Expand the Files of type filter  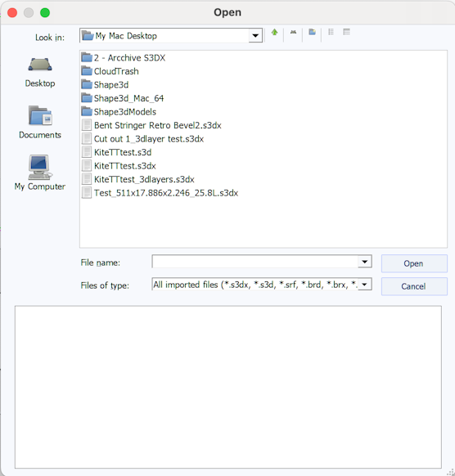(364, 285)
